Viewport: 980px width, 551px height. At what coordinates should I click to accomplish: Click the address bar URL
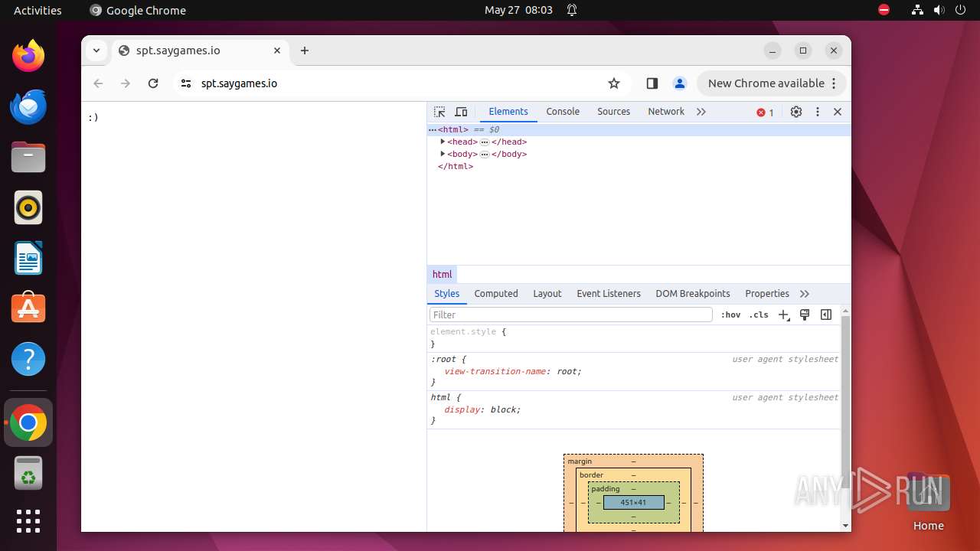point(239,83)
